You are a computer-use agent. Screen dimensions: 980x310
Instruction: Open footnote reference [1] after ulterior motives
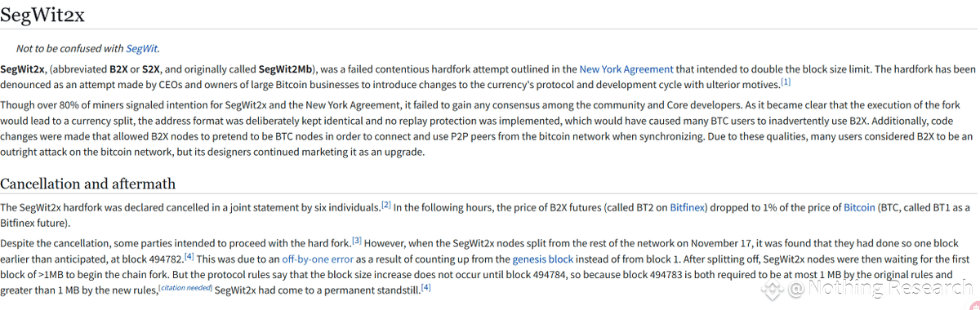[786, 82]
